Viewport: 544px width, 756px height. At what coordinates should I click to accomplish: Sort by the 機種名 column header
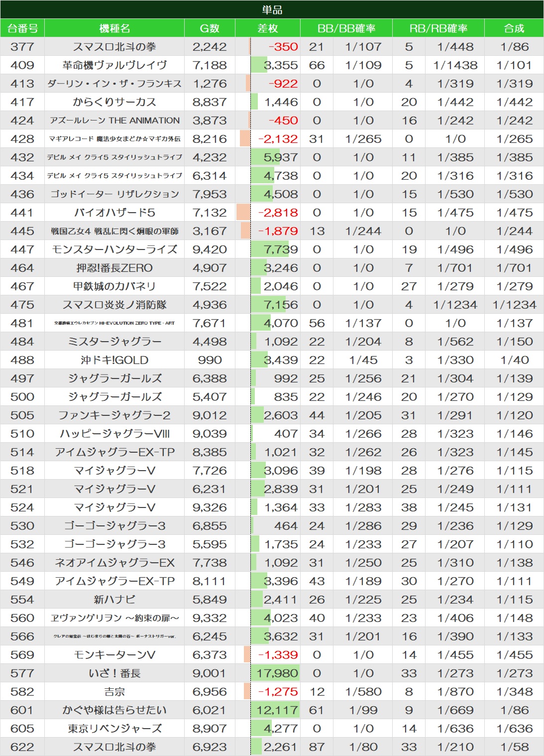pos(114,28)
